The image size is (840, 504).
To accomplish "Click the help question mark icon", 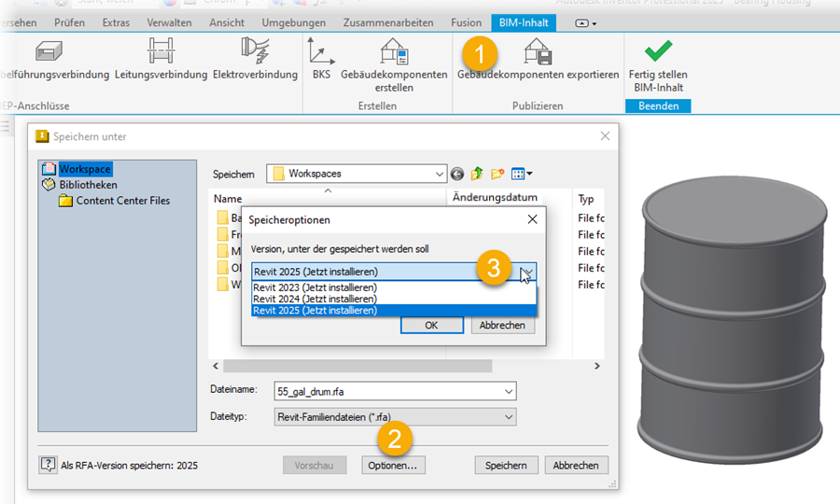I will [48, 465].
